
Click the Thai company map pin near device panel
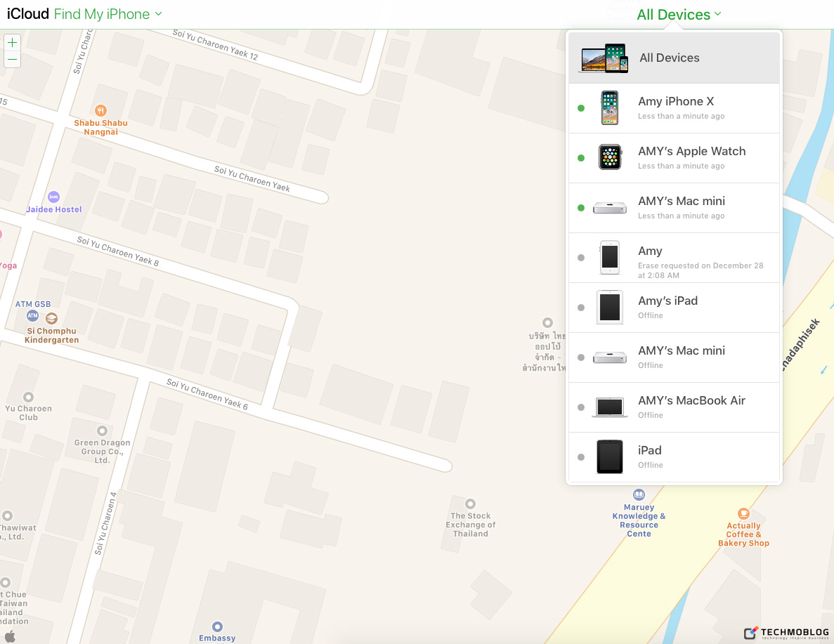point(547,323)
